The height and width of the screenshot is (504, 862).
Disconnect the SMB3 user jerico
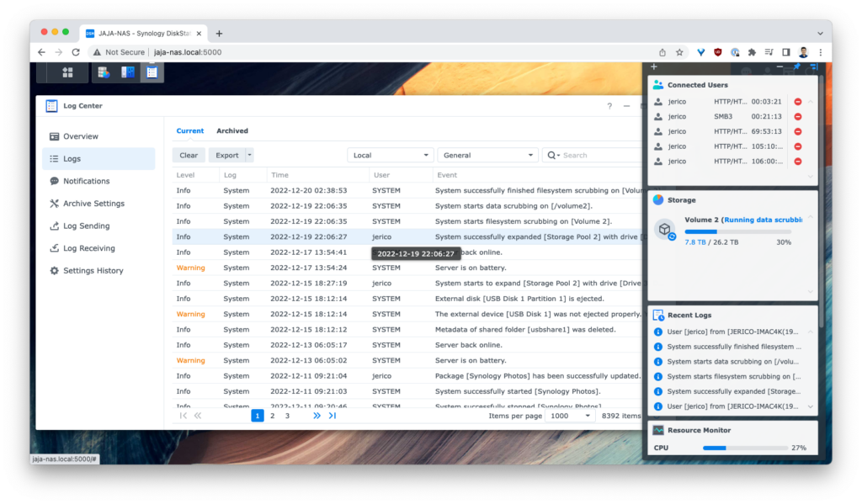[x=797, y=117]
